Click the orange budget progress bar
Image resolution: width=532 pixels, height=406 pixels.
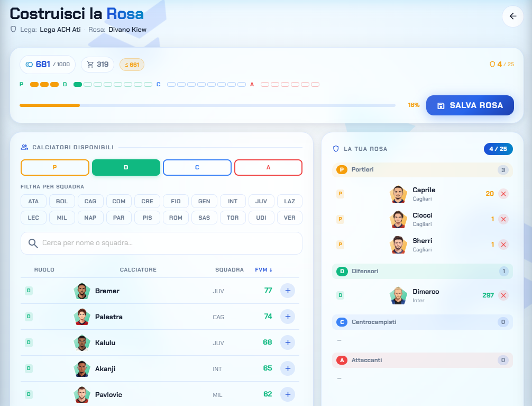50,105
